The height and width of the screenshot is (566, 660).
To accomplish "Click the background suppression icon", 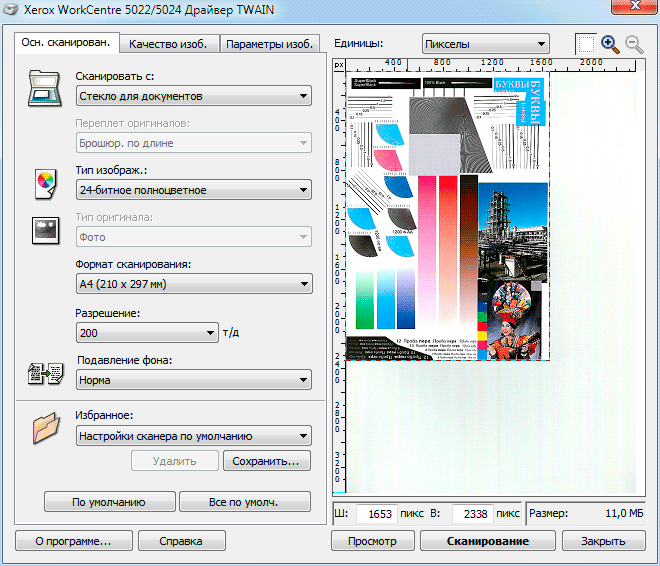I will (46, 375).
